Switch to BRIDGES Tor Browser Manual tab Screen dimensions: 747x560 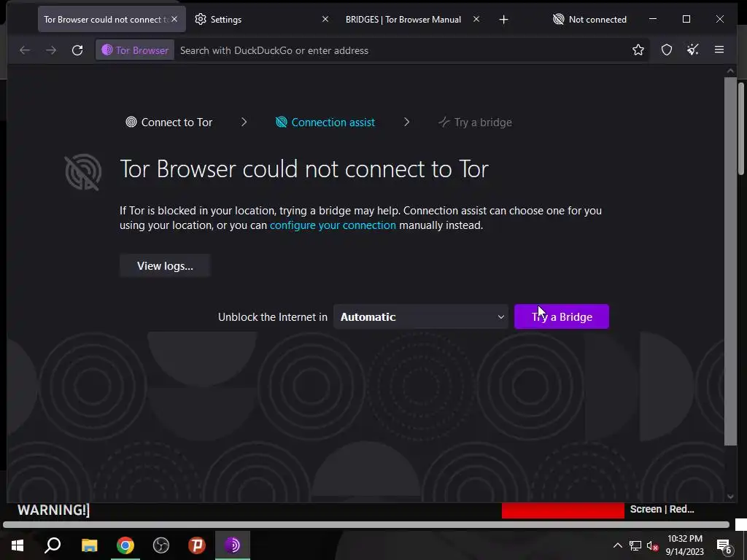(403, 20)
